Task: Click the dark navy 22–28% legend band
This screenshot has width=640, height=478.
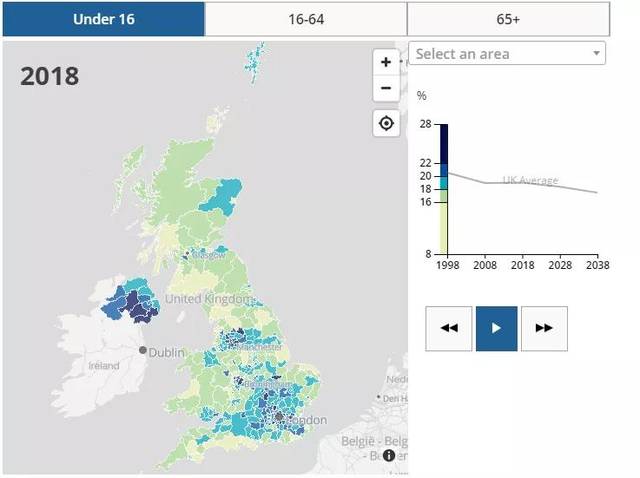Action: pos(443,142)
